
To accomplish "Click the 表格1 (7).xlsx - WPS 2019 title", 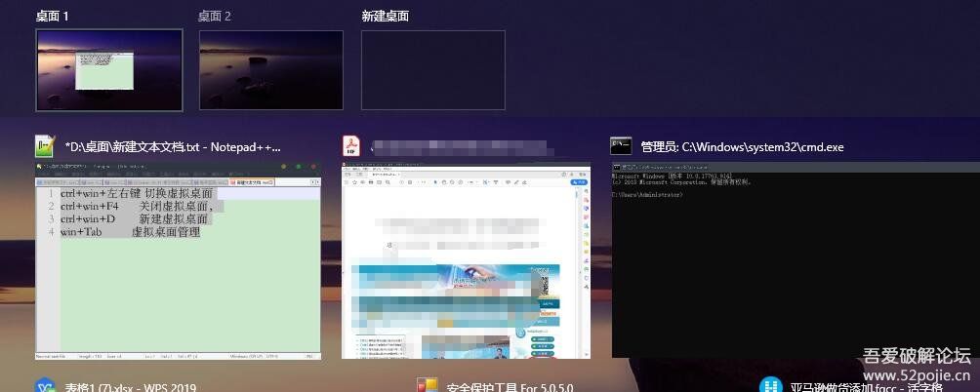I will pyautogui.click(x=131, y=388).
